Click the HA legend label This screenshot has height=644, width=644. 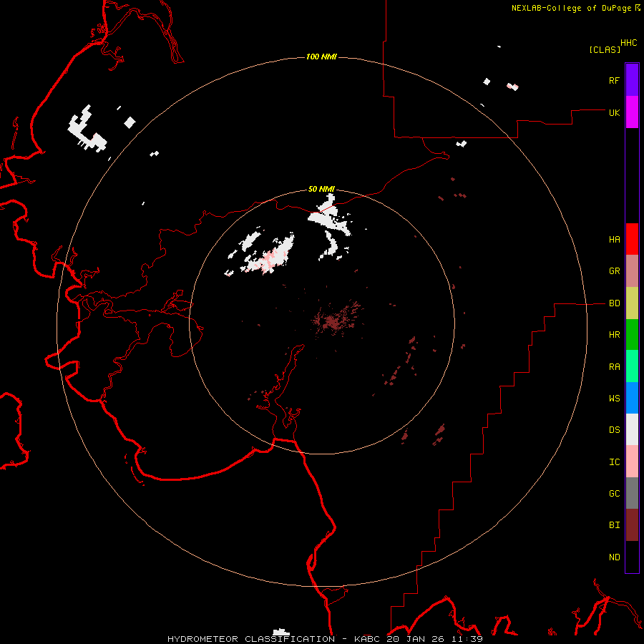click(614, 240)
